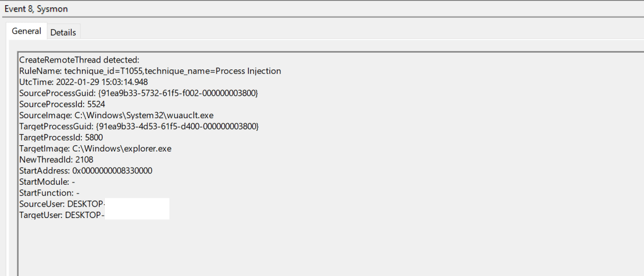Image resolution: width=644 pixels, height=276 pixels.
Task: Select the General tab
Action: point(26,31)
